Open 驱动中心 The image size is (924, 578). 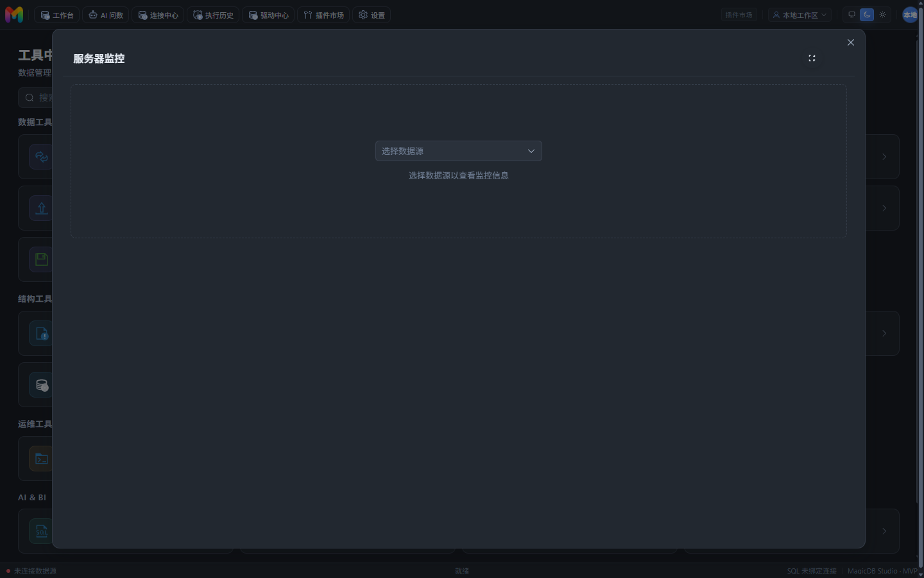[x=268, y=15]
